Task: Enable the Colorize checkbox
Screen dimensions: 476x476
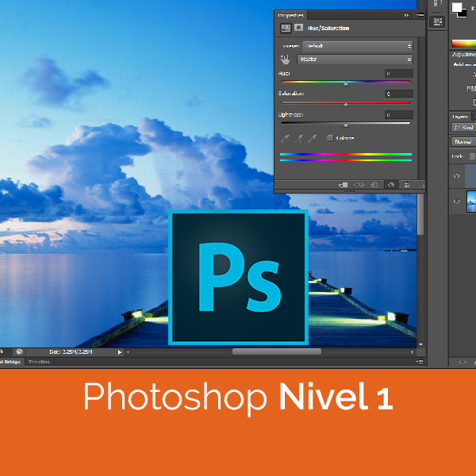Action: point(330,138)
